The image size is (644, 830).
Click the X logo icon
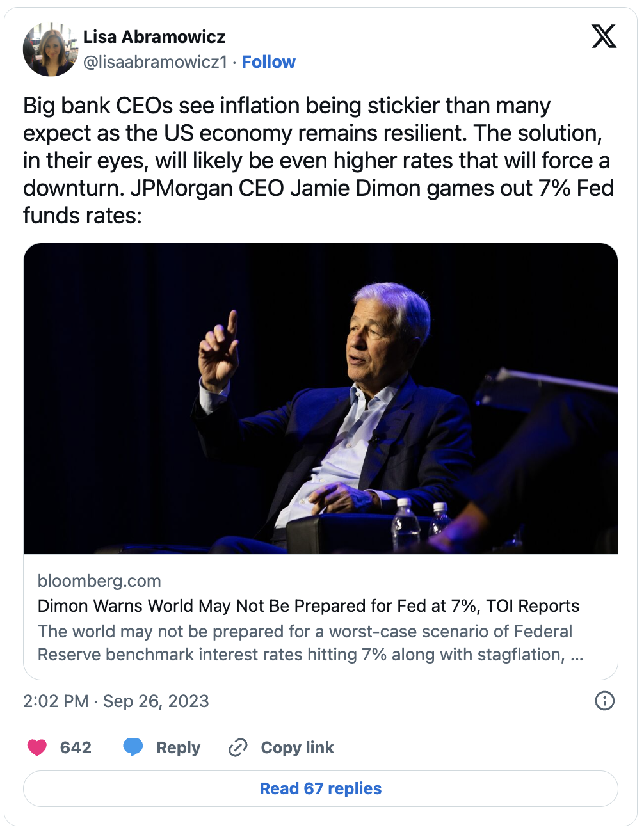(x=604, y=36)
